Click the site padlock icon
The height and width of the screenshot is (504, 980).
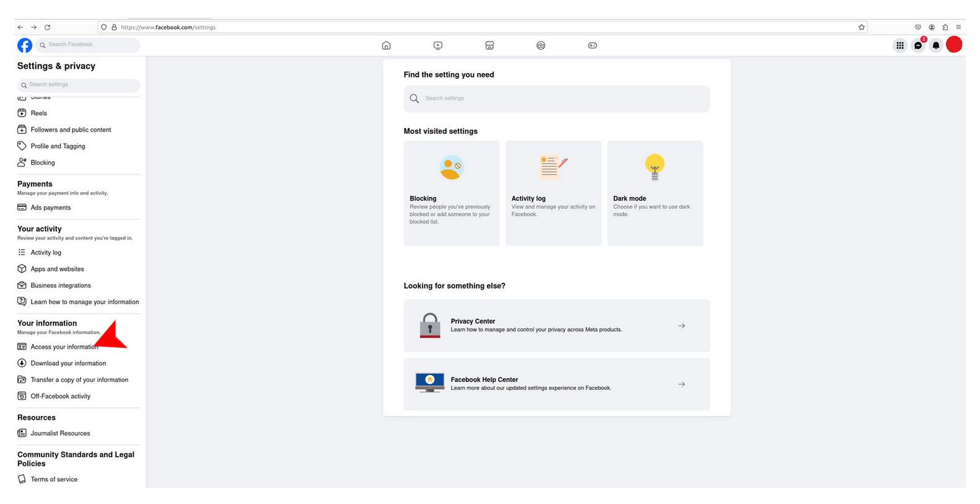(x=114, y=27)
